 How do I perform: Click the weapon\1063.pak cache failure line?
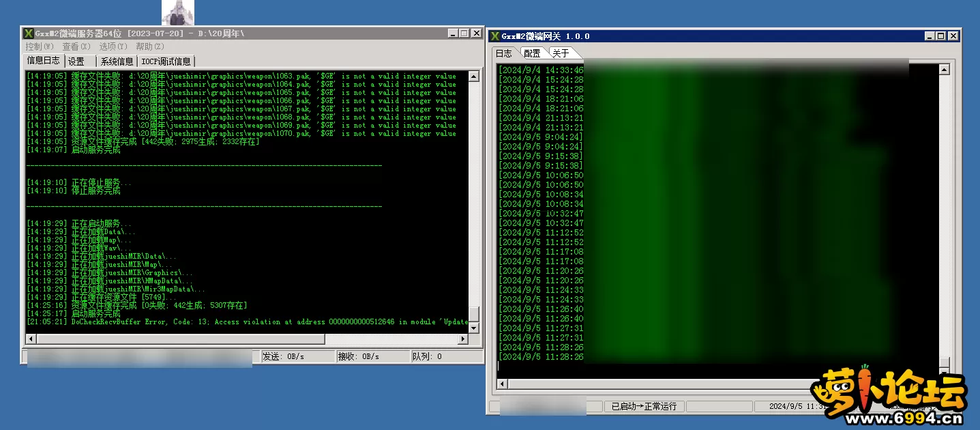point(241,76)
